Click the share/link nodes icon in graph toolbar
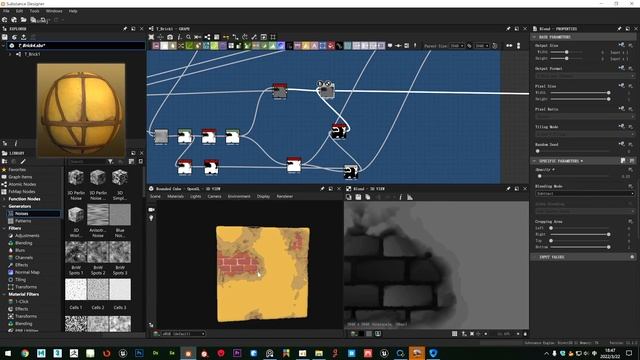The image size is (640, 360). (x=207, y=37)
